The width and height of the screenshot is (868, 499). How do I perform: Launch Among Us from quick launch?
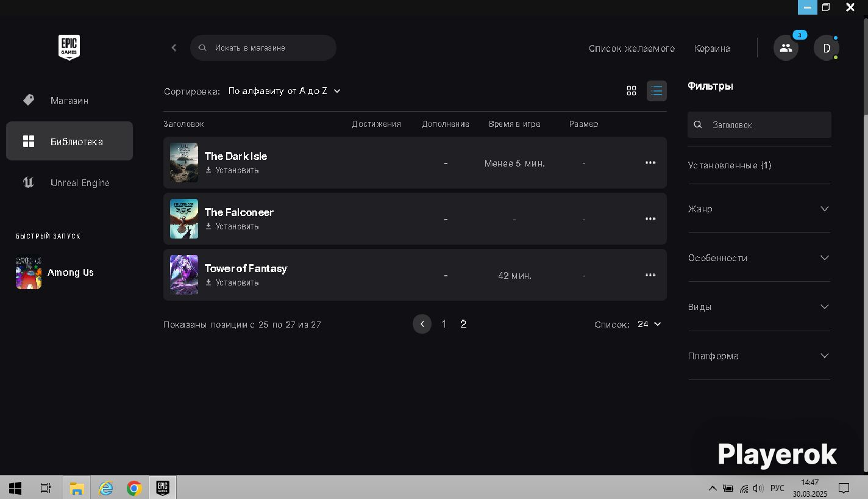pyautogui.click(x=55, y=272)
